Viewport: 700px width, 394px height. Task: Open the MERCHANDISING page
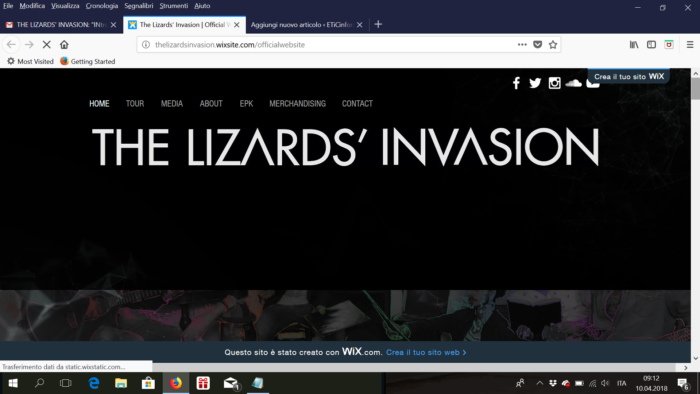pos(297,104)
